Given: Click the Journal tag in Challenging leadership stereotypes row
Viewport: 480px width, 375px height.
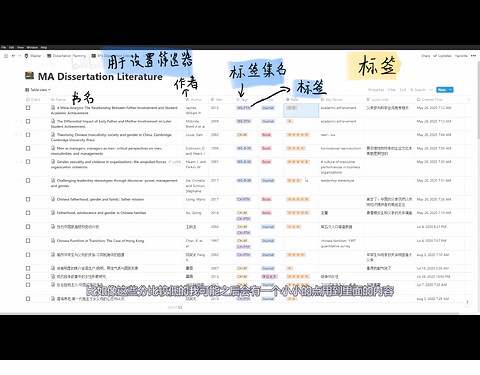Looking at the screenshot, I should click(x=268, y=180).
